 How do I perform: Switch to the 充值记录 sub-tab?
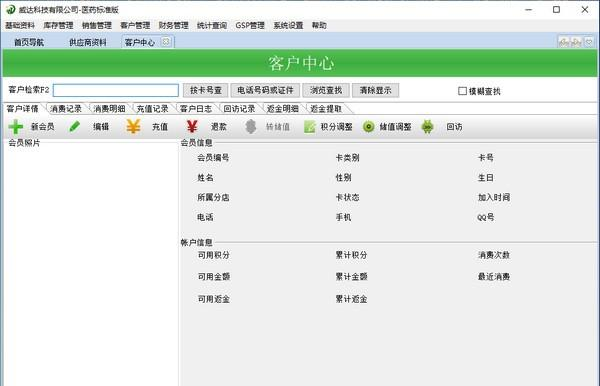[x=152, y=109]
